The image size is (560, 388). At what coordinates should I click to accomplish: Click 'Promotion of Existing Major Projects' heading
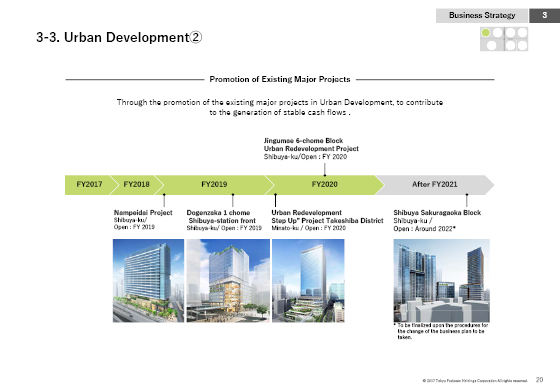click(x=280, y=79)
